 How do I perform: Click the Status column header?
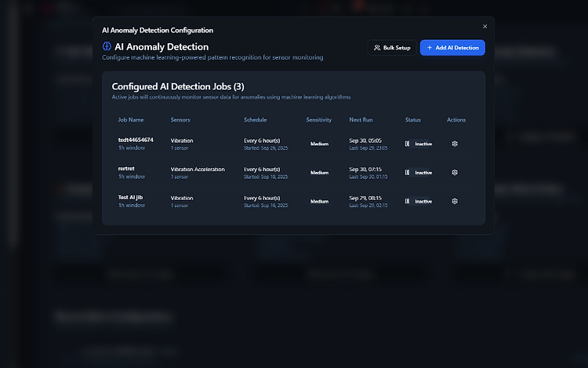[x=413, y=120]
